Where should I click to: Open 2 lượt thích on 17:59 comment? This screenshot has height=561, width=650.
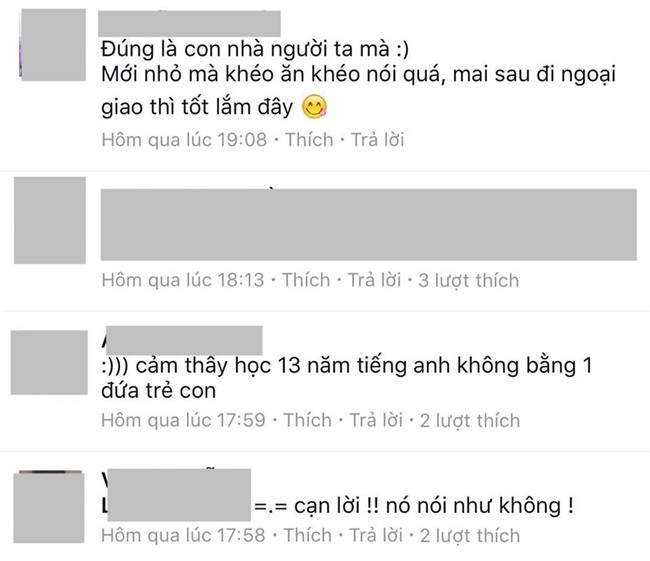click(470, 420)
